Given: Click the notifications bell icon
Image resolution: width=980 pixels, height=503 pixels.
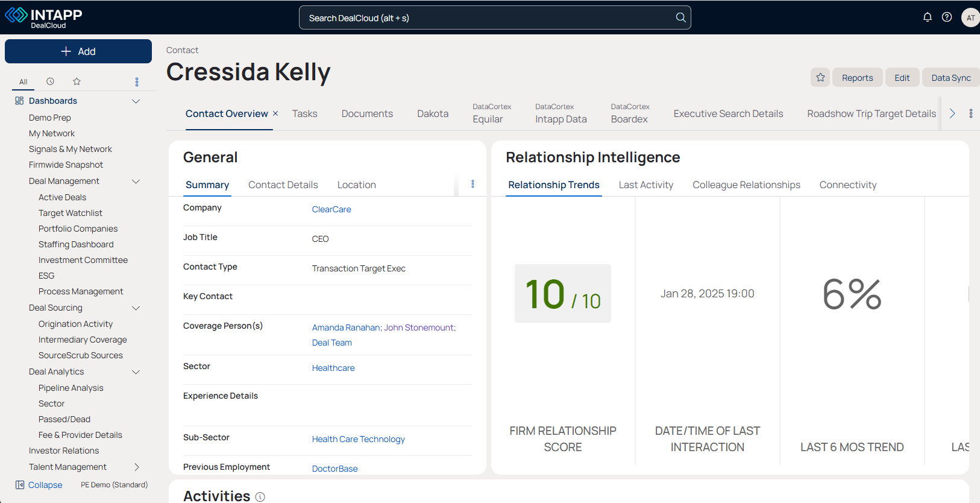Looking at the screenshot, I should (927, 17).
